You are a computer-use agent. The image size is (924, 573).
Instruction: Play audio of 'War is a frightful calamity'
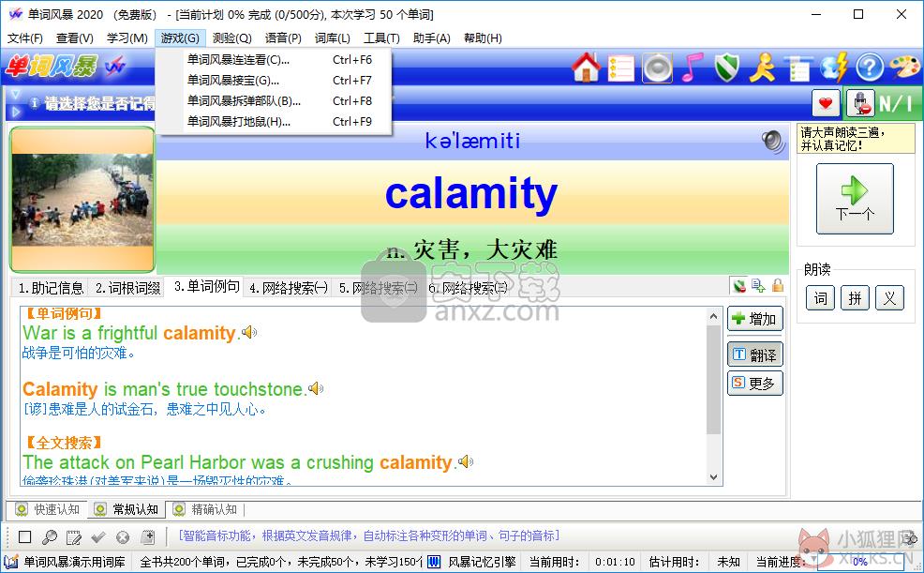point(250,333)
